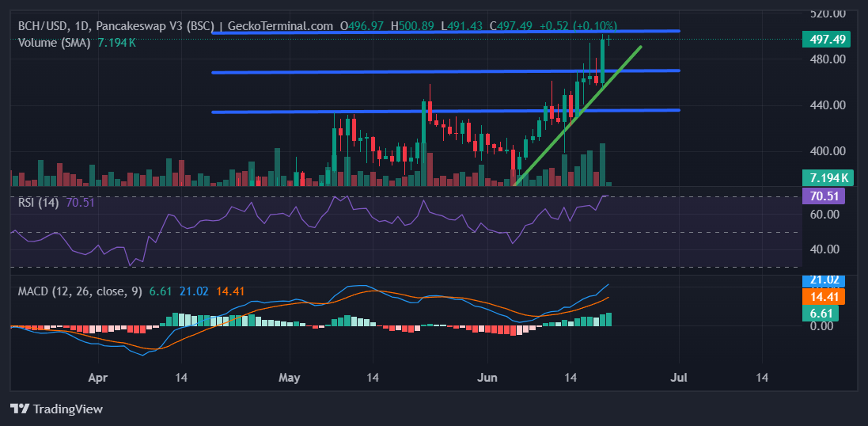Image resolution: width=868 pixels, height=426 pixels.
Task: Click the current price tag 497.49
Action: (827, 39)
